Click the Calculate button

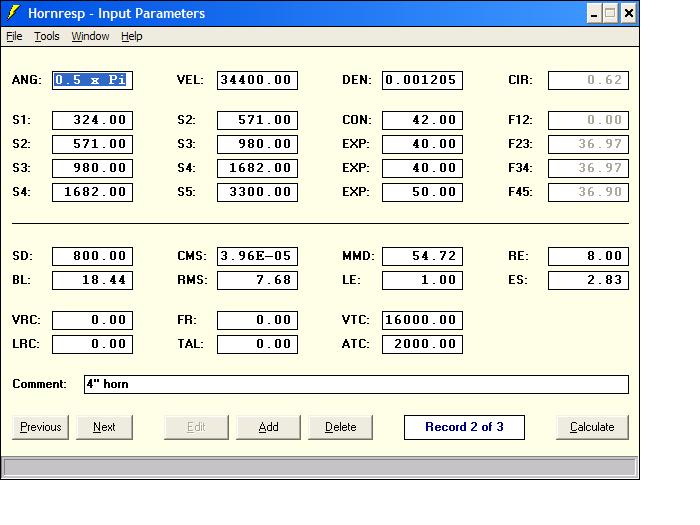coord(592,427)
